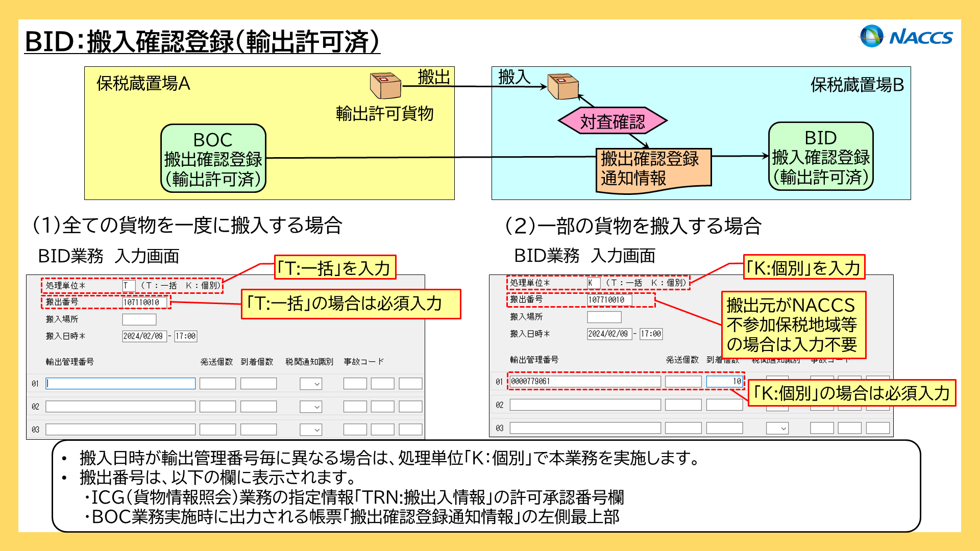Click row 02 発送個数 field in panel (1)
Screen dimensions: 980x551
tap(217, 407)
